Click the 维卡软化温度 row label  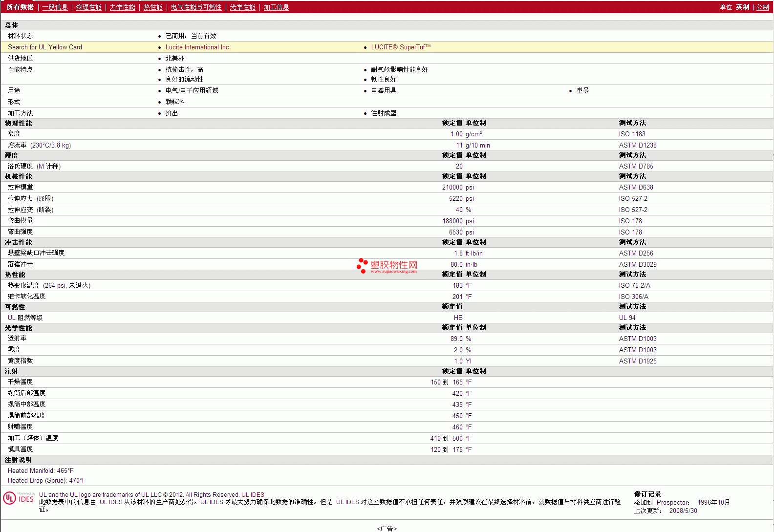[x=26, y=296]
